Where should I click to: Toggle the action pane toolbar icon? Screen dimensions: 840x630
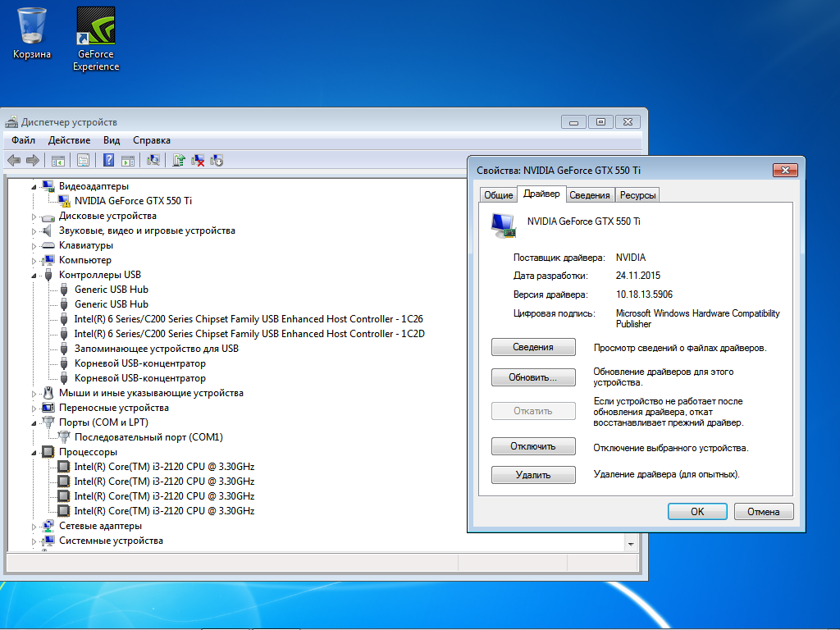127,160
